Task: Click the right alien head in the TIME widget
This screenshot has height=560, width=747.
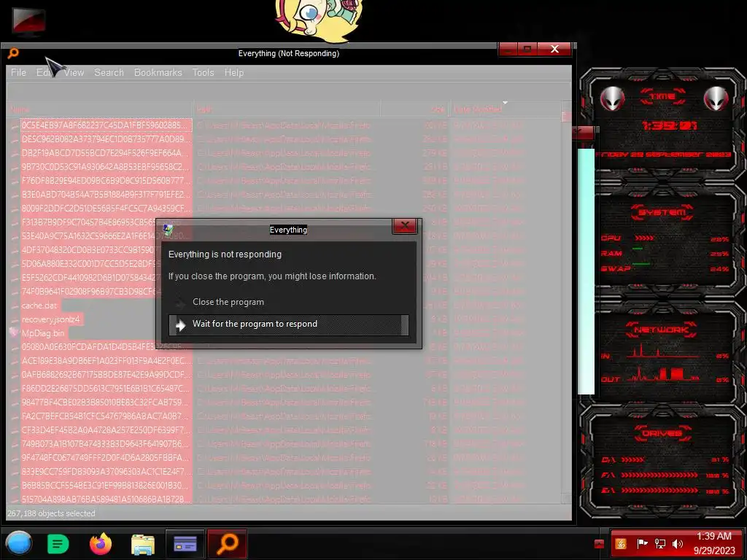Action: coord(716,98)
